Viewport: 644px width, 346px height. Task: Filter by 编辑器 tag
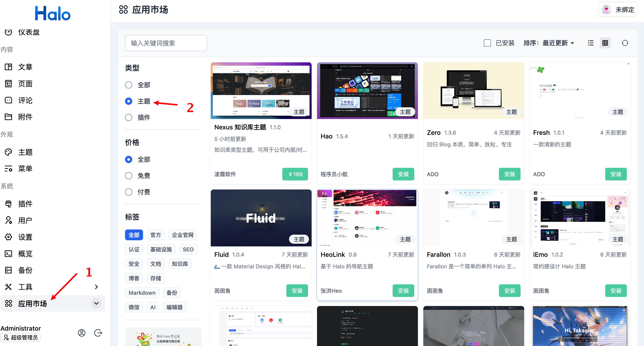(x=174, y=307)
